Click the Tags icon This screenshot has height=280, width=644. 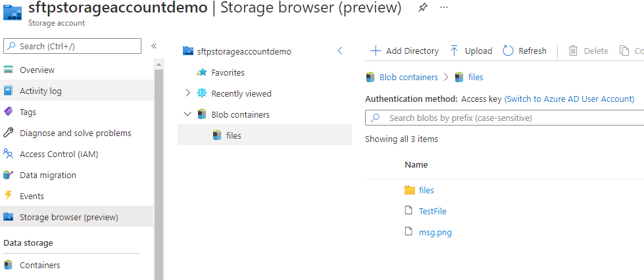point(8,112)
